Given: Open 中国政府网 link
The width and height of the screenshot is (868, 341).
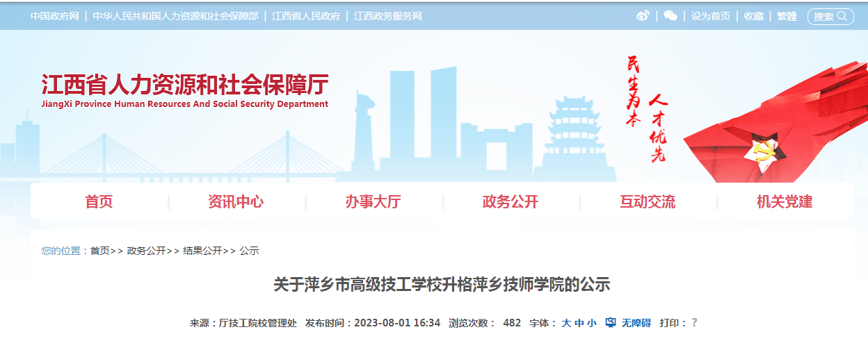Looking at the screenshot, I should point(54,16).
